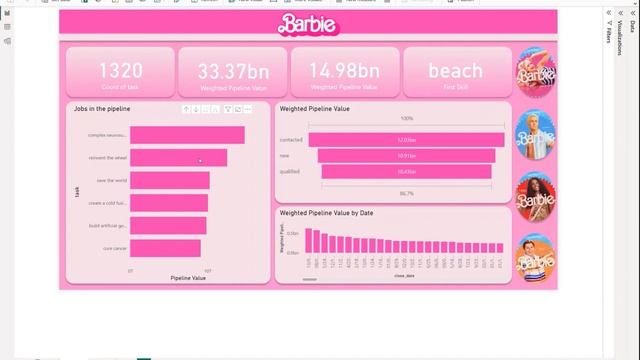Click the tallest first column in date chart
The height and width of the screenshot is (360, 640).
point(309,240)
